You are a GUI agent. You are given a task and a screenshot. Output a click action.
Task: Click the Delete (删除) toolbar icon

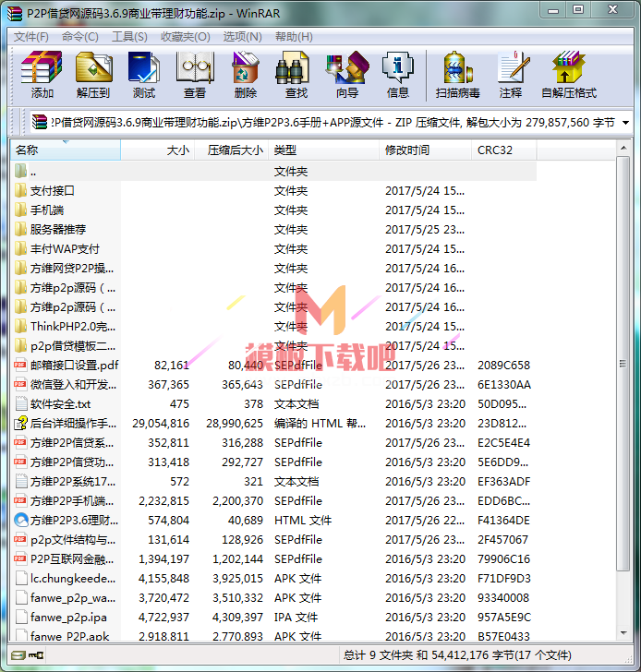coord(246,67)
